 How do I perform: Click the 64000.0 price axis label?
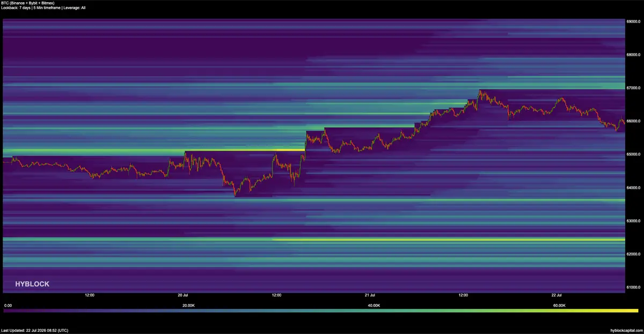[634, 188]
